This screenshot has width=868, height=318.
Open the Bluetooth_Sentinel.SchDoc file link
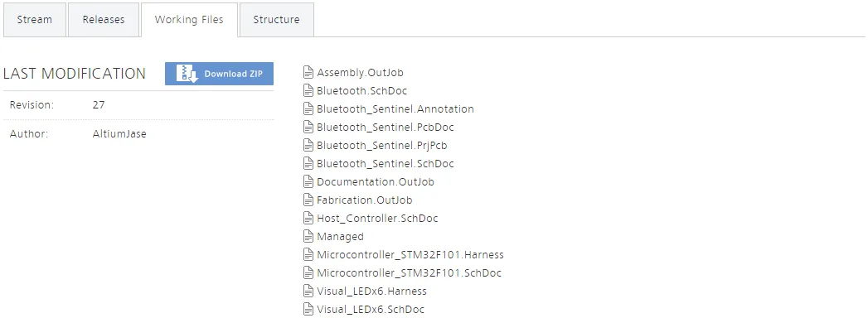pyautogui.click(x=386, y=164)
